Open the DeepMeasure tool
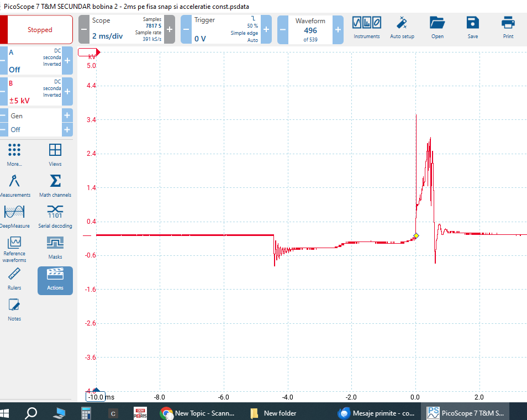The width and height of the screenshot is (527, 420). tap(15, 216)
